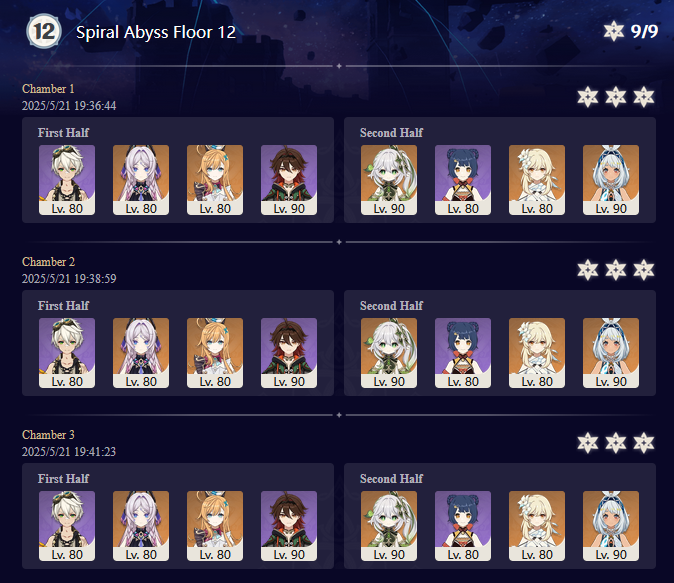Open Chamber 1 First Half goggles-wearing character portrait
The width and height of the screenshot is (674, 583).
pyautogui.click(x=67, y=180)
